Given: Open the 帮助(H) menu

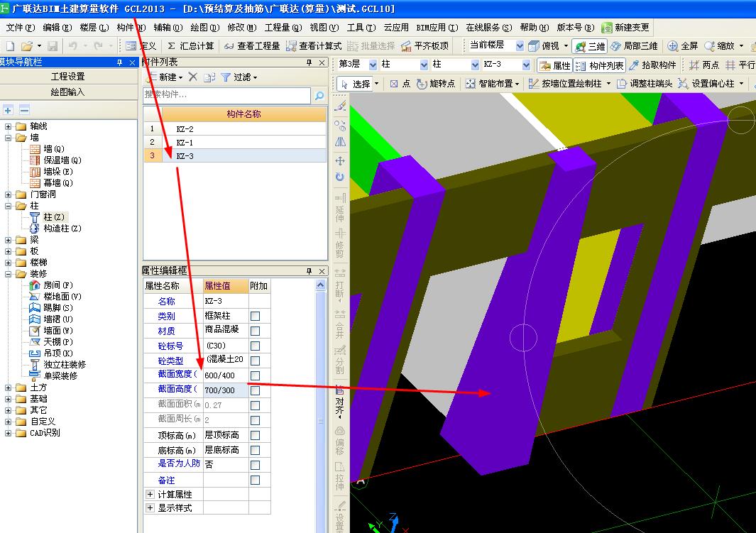Looking at the screenshot, I should (535, 28).
